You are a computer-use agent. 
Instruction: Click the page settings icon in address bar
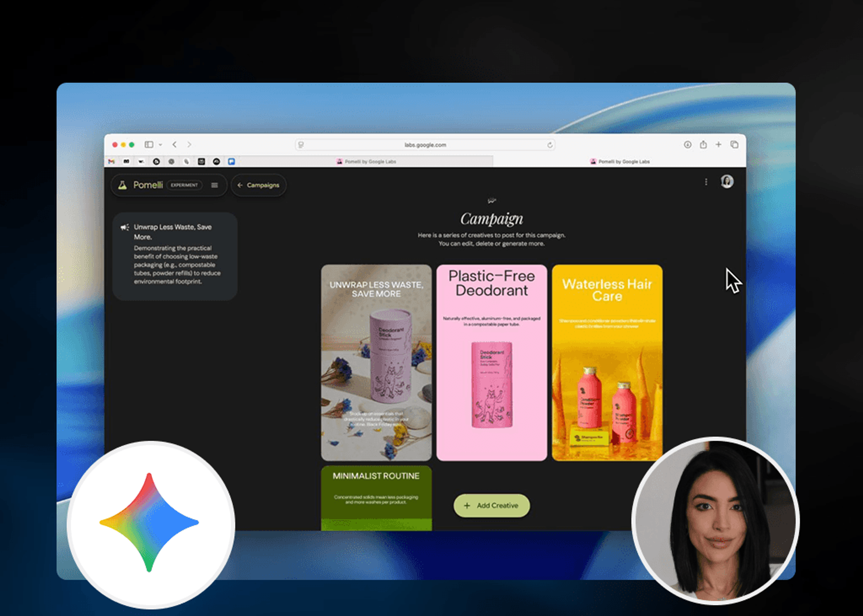point(301,145)
